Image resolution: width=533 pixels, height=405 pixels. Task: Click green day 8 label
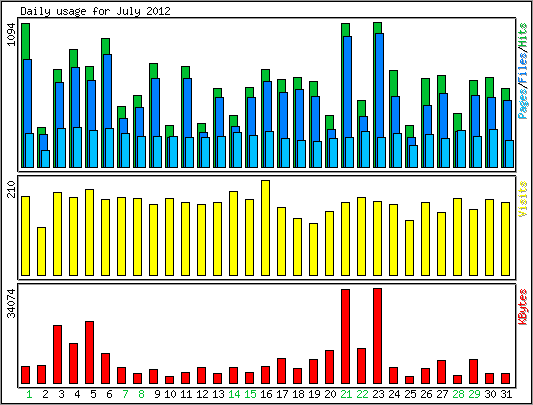pos(141,394)
